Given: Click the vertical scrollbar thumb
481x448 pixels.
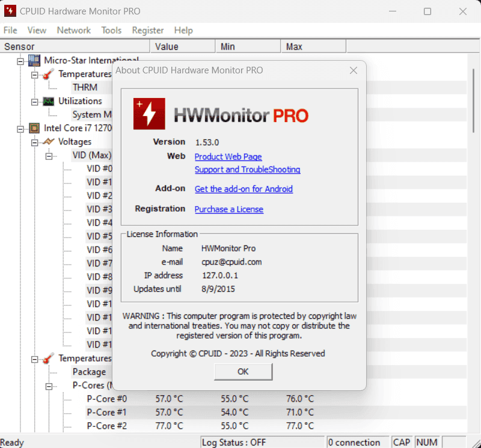Looking at the screenshot, I should click(x=473, y=100).
